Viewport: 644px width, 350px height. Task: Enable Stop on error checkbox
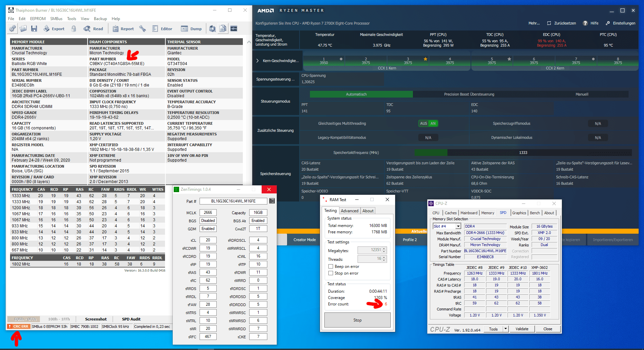[x=331, y=273]
